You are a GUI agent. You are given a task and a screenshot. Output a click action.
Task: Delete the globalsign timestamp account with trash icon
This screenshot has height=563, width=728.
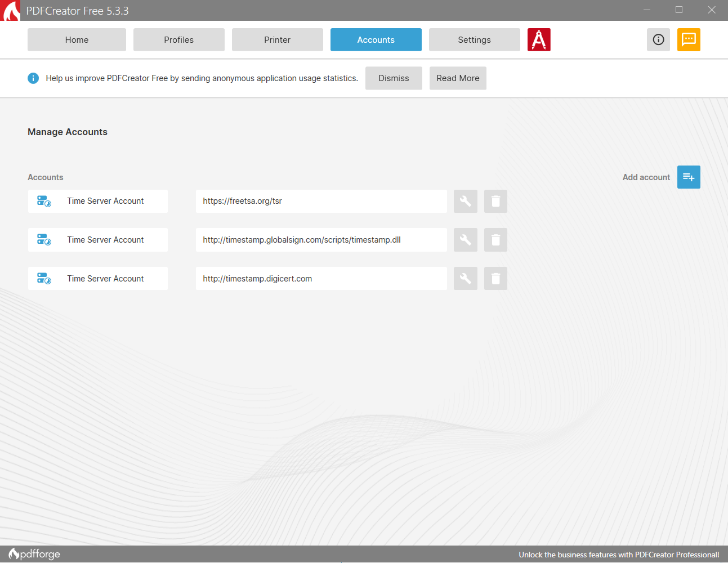(x=495, y=240)
